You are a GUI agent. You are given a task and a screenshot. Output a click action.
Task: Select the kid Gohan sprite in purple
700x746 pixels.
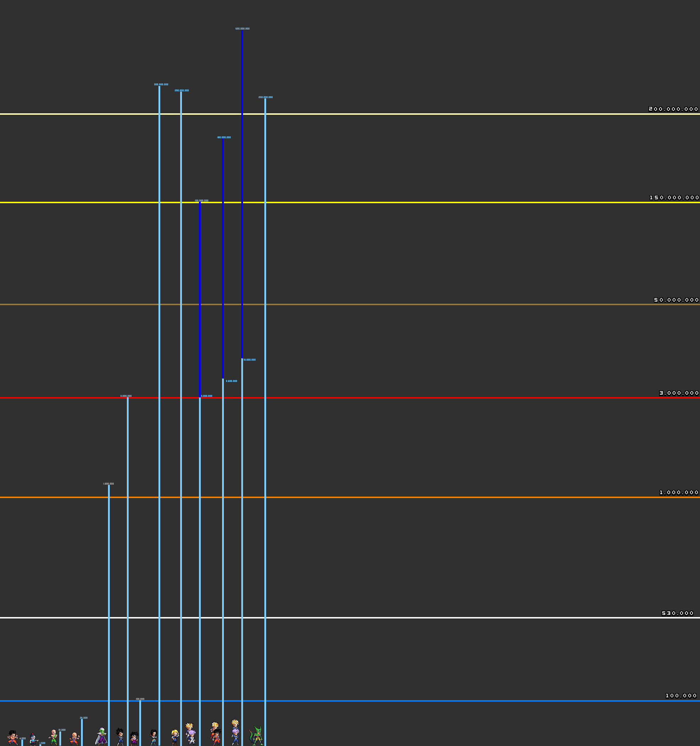click(134, 739)
